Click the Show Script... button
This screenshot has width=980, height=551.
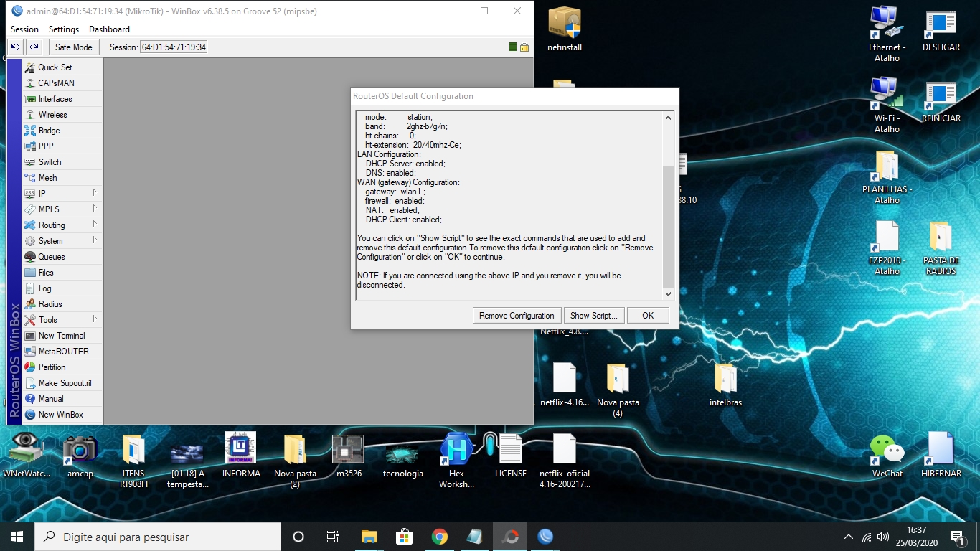[x=593, y=316]
